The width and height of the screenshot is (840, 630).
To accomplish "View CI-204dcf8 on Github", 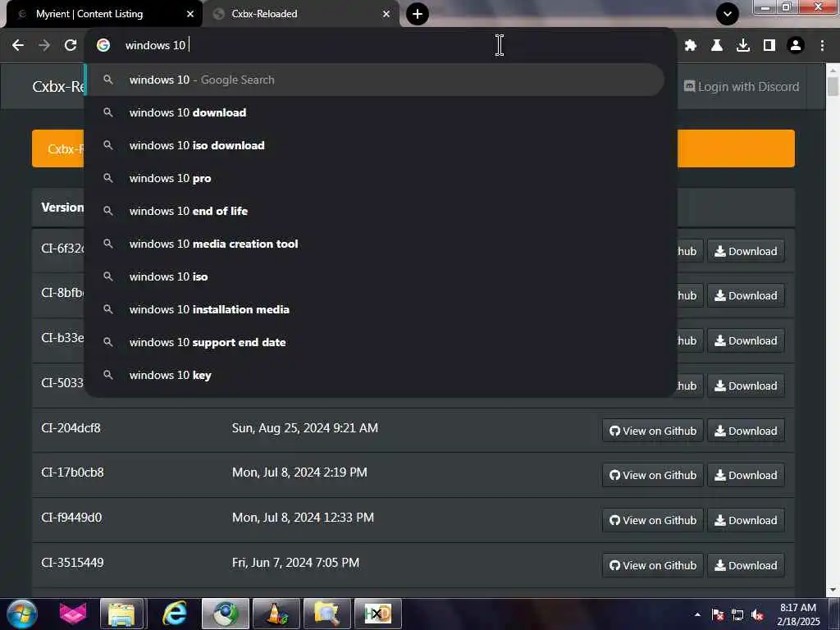I will tap(652, 431).
